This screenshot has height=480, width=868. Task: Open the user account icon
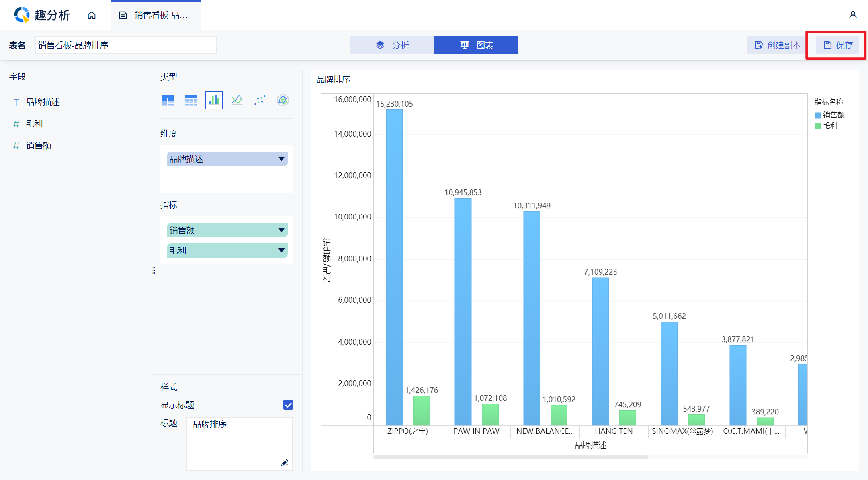853,15
